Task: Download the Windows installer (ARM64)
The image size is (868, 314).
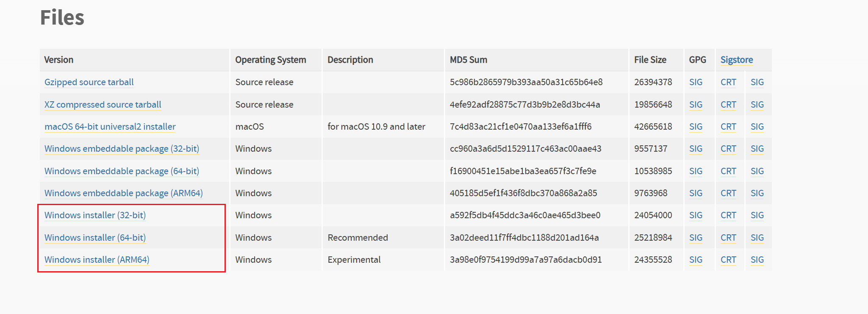Action: point(97,260)
